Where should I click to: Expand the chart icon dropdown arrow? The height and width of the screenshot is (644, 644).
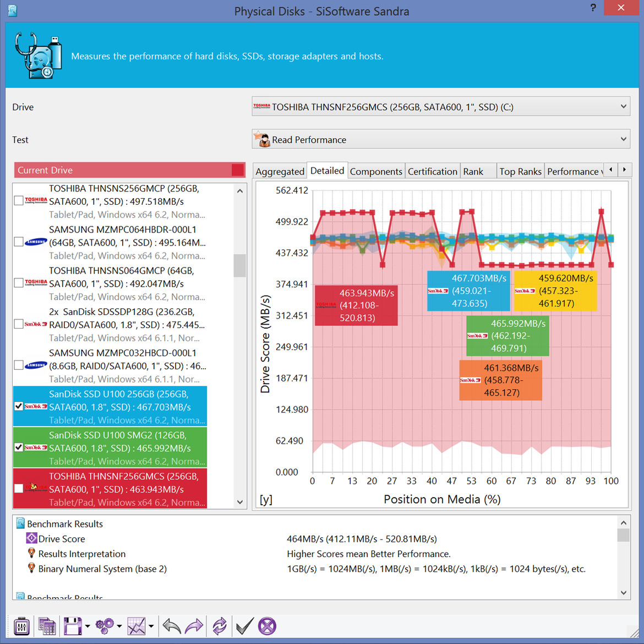[151, 626]
